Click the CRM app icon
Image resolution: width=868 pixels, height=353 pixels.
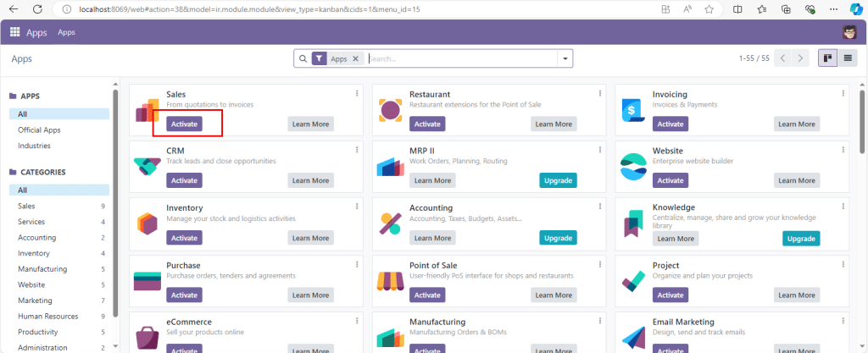147,167
